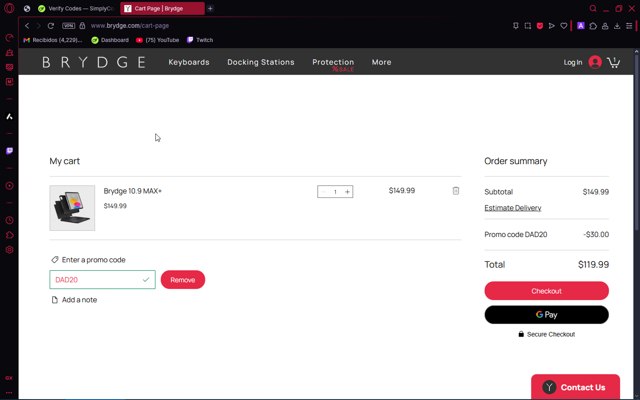
Task: Reload the cart page
Action: [51, 26]
